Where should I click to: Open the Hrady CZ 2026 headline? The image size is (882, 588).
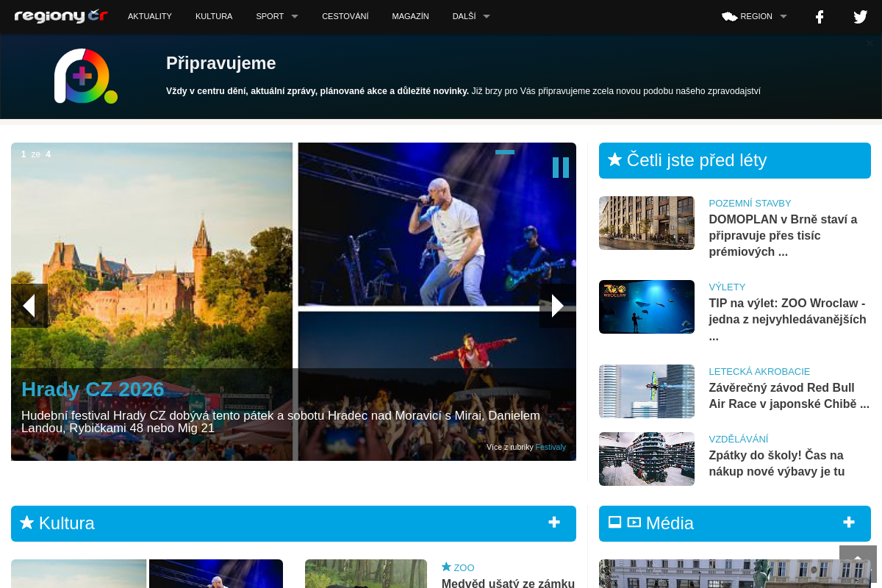tap(93, 389)
